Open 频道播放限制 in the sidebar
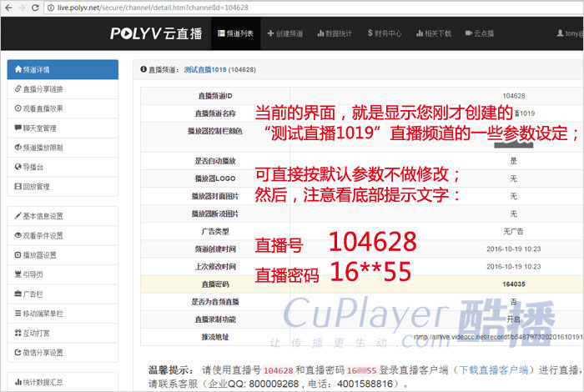The width and height of the screenshot is (584, 392). [63, 148]
